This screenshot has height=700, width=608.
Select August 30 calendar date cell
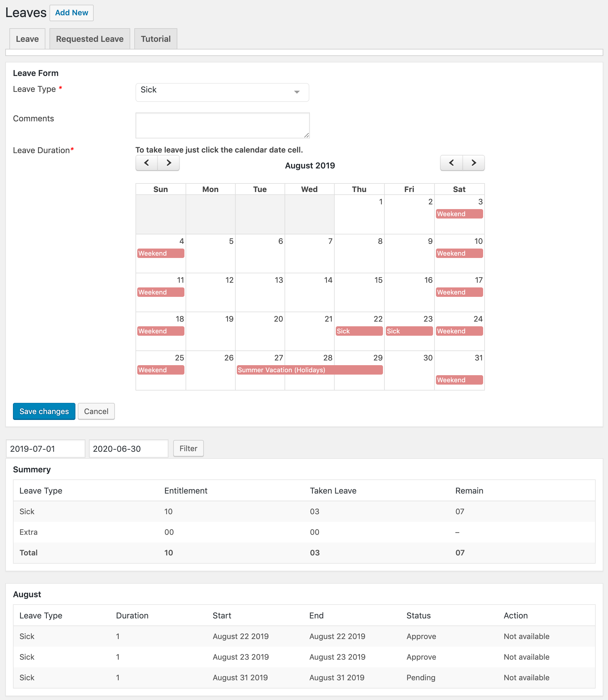click(409, 373)
